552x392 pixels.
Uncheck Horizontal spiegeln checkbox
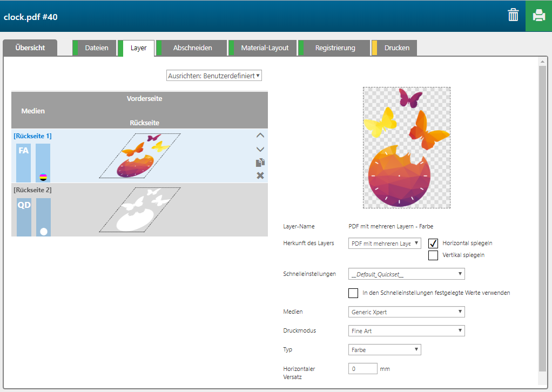pyautogui.click(x=433, y=244)
